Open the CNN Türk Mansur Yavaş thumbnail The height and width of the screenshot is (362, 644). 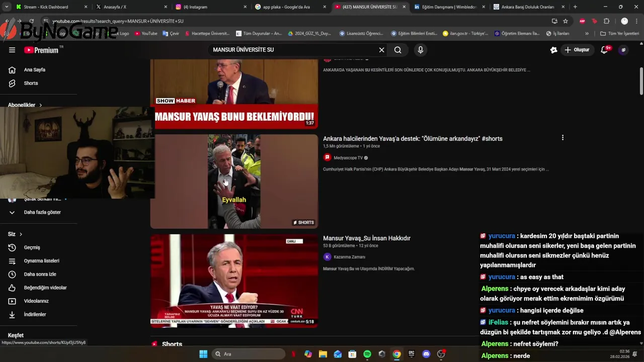point(234,281)
